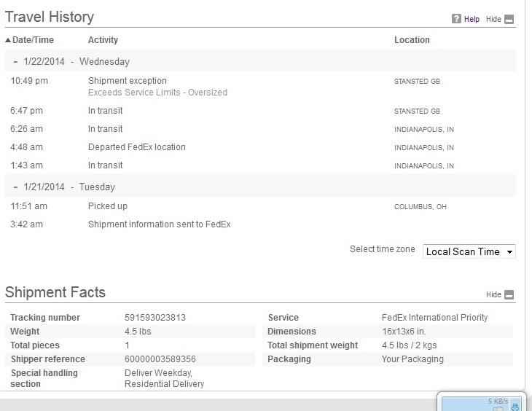Collapse the 1/22/2014 Wednesday group

click(x=15, y=62)
